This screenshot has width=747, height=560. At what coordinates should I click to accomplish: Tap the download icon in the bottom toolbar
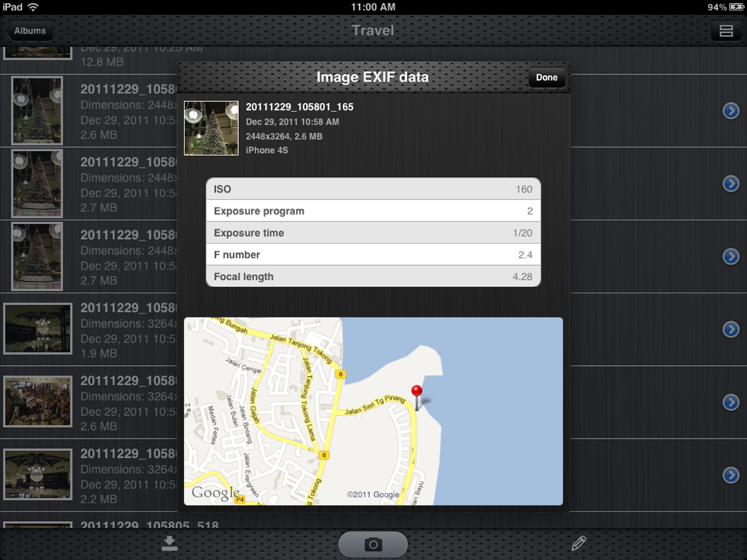pos(169,544)
